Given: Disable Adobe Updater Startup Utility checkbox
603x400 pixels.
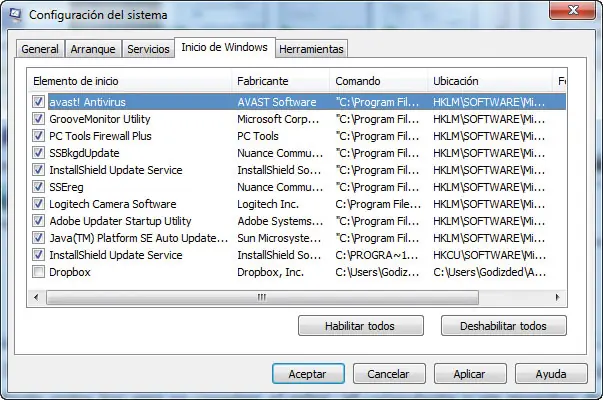Looking at the screenshot, I should click(38, 221).
